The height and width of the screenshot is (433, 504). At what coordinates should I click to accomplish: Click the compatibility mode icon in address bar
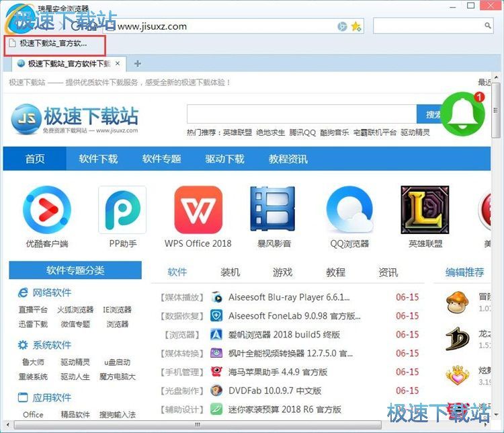pyautogui.click(x=342, y=26)
